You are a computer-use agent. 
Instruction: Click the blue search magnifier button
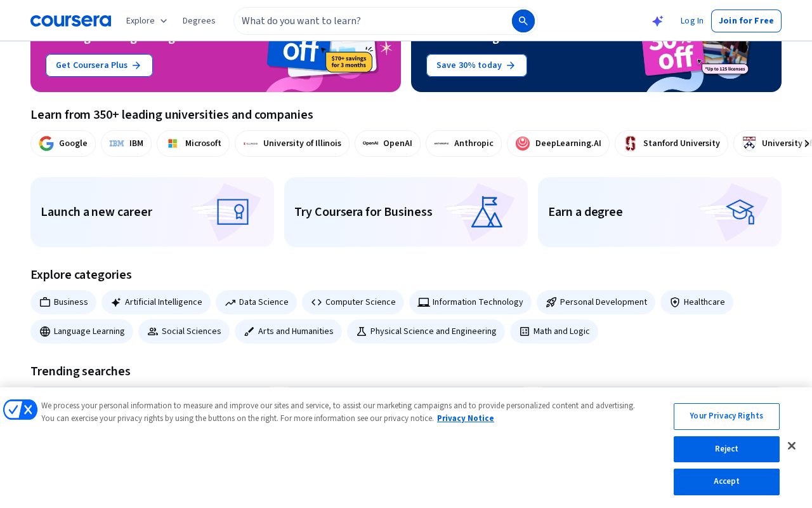click(x=523, y=21)
